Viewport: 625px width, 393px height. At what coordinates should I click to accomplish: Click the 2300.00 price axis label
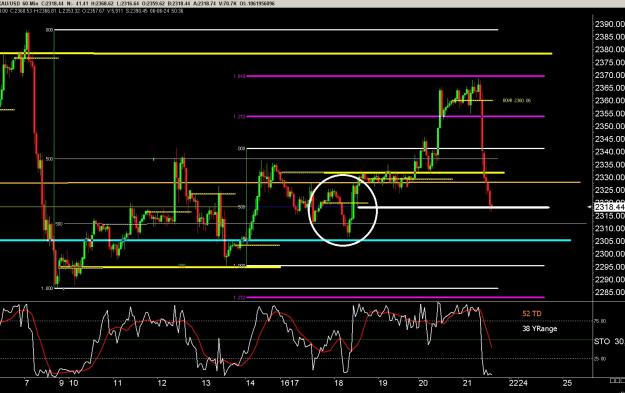pyautogui.click(x=609, y=254)
